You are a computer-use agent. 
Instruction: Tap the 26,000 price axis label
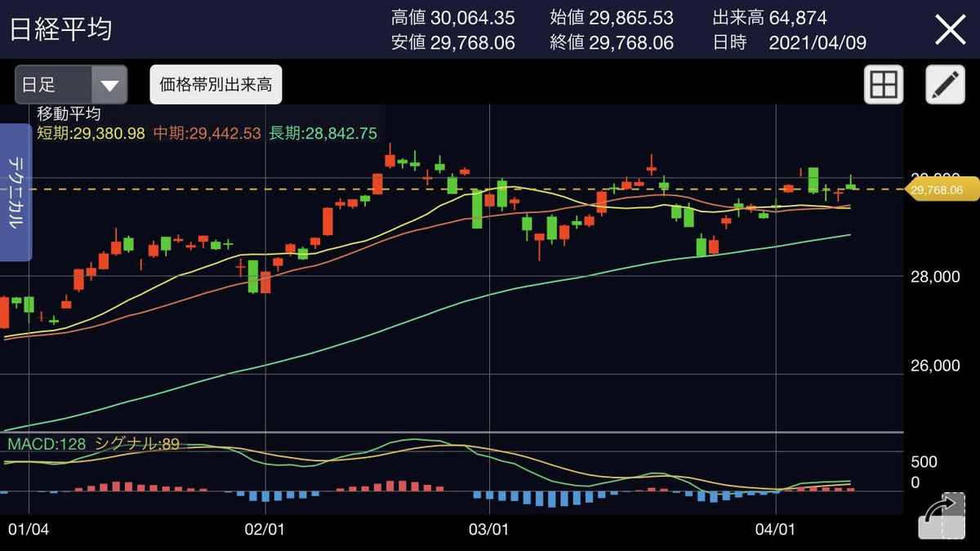pos(936,366)
